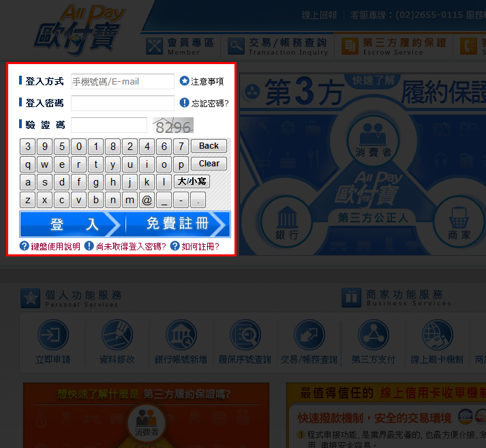Click the 登入方式 phone/E-mail input field
486x448 pixels.
click(123, 81)
